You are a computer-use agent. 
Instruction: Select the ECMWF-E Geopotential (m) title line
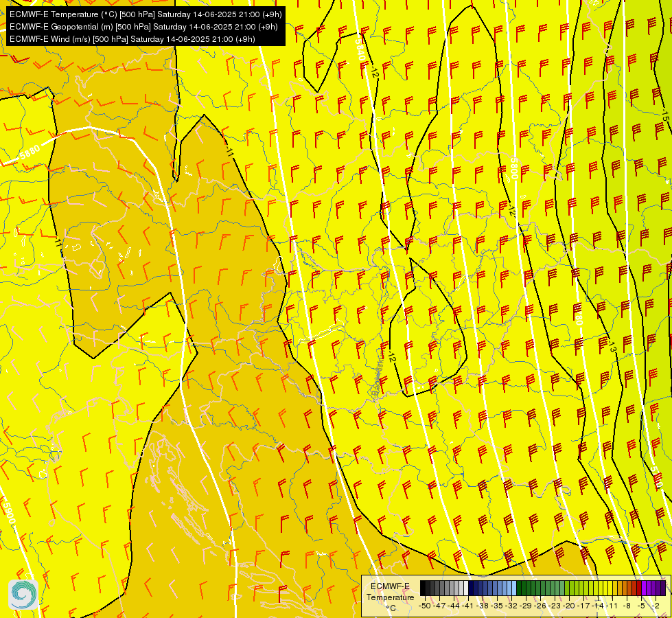pos(143,27)
